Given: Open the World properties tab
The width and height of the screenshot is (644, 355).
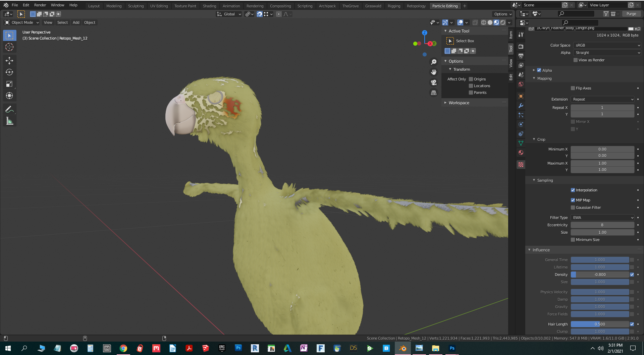Looking at the screenshot, I should pos(521,84).
